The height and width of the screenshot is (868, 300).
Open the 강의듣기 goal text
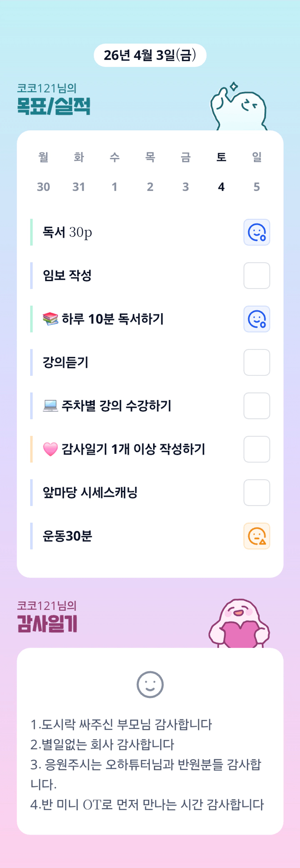(65, 362)
